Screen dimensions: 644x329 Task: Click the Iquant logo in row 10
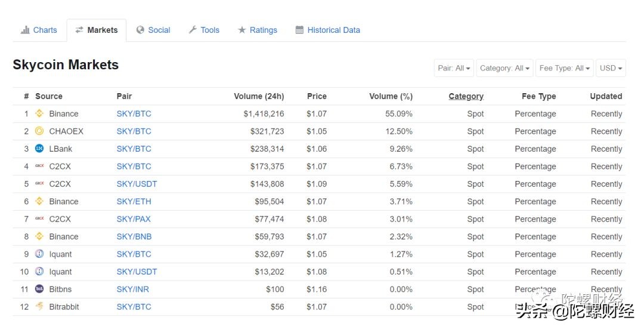point(39,272)
